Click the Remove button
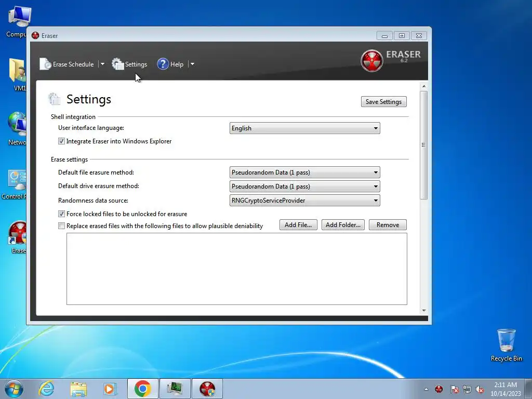This screenshot has width=532, height=399. (388, 225)
